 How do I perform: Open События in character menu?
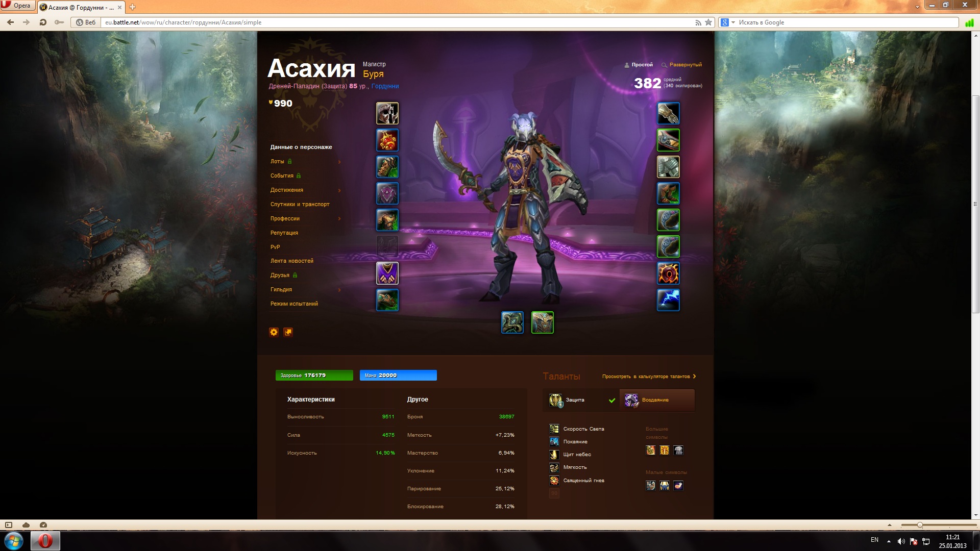[x=282, y=176]
